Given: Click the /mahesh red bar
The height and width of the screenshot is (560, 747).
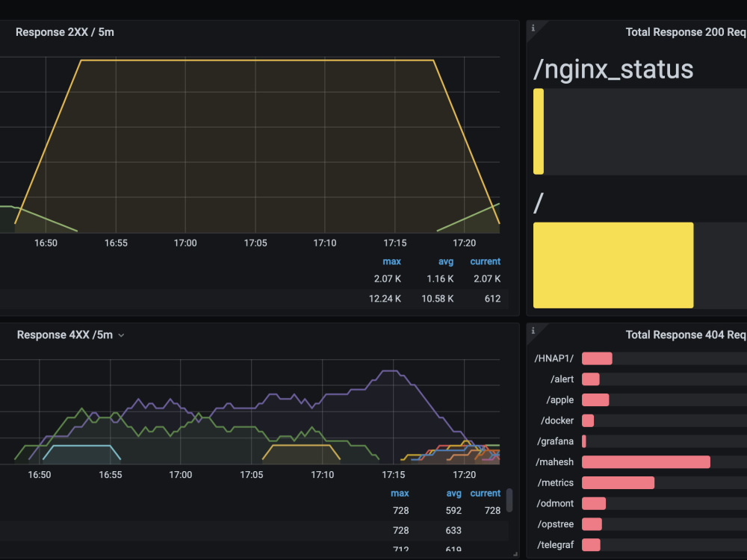Looking at the screenshot, I should (x=646, y=462).
